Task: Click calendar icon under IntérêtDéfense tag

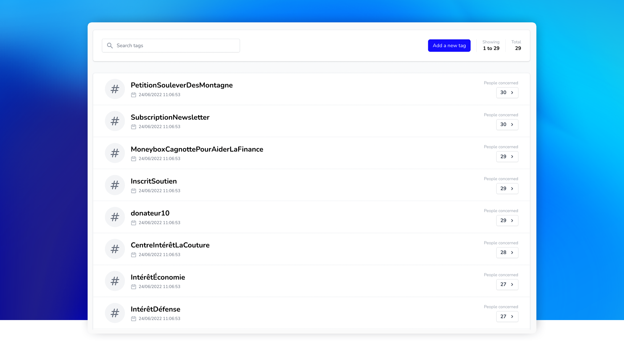Action: pos(134,318)
